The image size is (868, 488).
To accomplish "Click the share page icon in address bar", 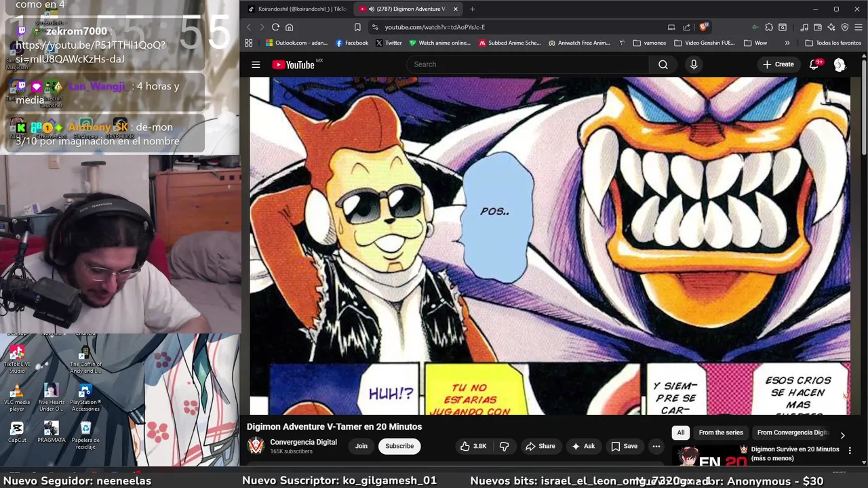I will [686, 27].
